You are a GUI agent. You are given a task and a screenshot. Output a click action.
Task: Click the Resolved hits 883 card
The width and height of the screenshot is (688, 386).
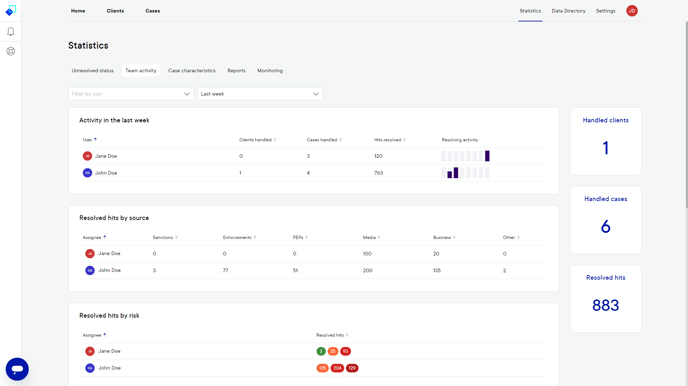pos(606,299)
